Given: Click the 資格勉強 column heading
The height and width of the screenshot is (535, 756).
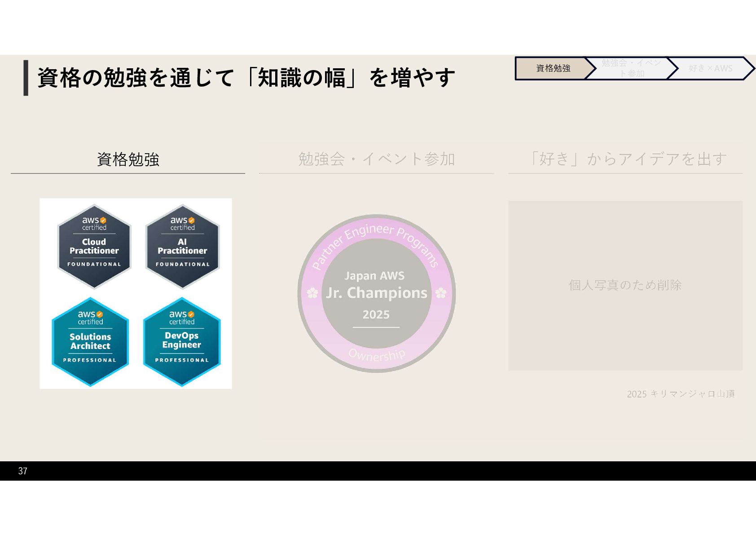Looking at the screenshot, I should [x=128, y=159].
